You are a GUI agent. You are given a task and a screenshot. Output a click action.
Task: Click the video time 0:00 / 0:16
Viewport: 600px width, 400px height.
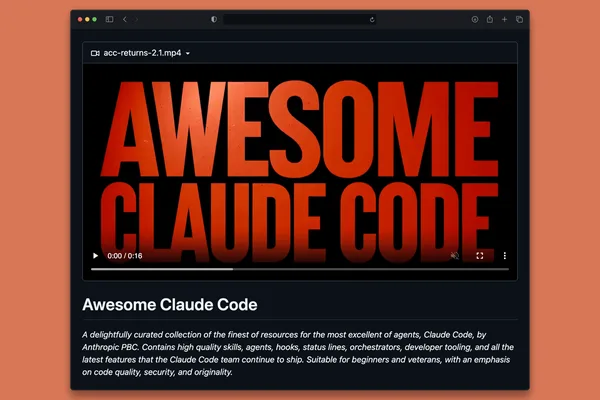click(x=125, y=256)
